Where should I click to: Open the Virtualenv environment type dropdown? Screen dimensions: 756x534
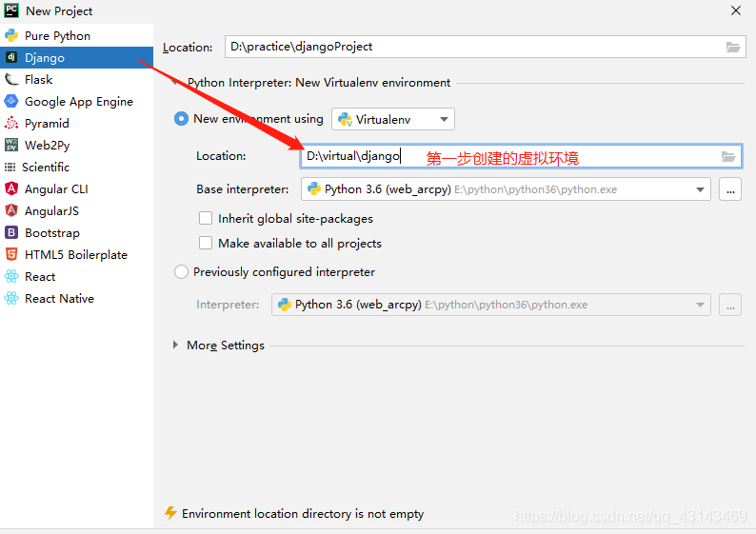pos(393,119)
